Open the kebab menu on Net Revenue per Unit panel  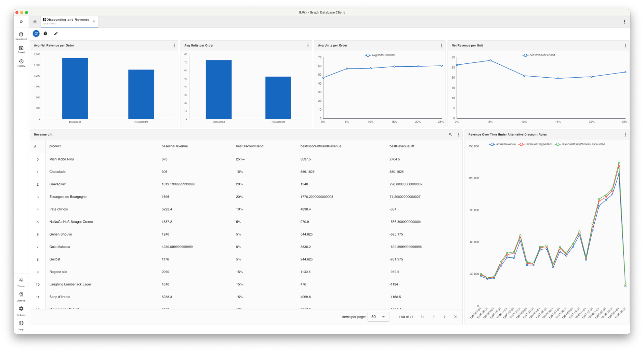pyautogui.click(x=625, y=45)
